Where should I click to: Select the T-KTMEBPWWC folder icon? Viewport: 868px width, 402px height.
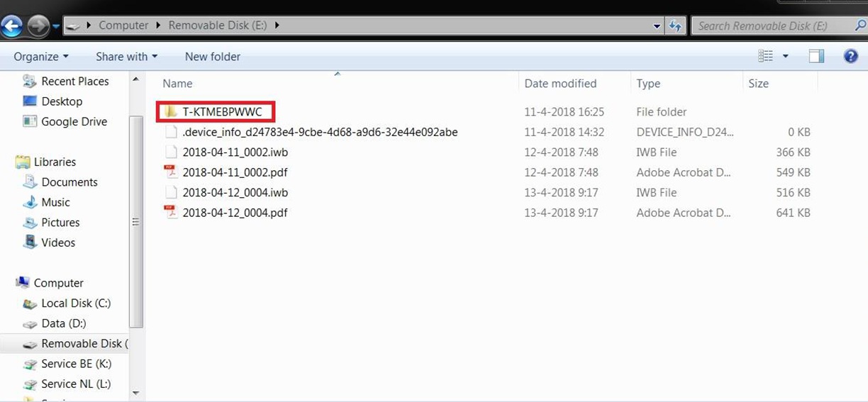[x=169, y=112]
